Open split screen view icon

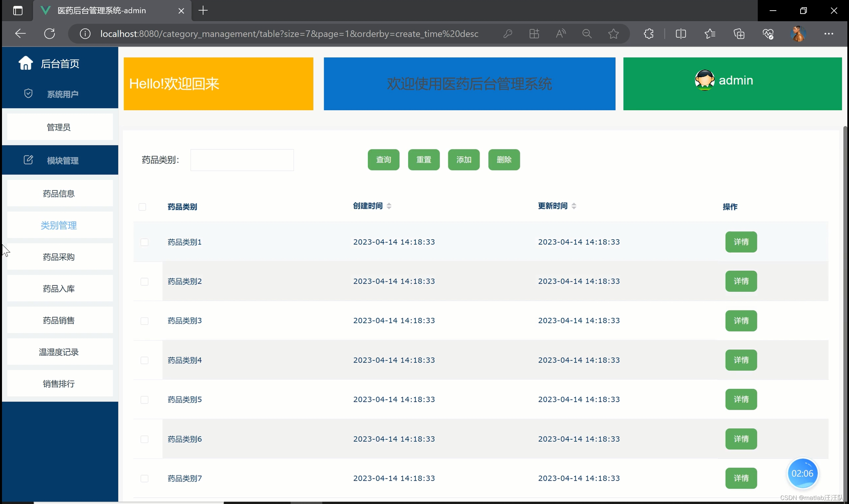[x=680, y=34]
